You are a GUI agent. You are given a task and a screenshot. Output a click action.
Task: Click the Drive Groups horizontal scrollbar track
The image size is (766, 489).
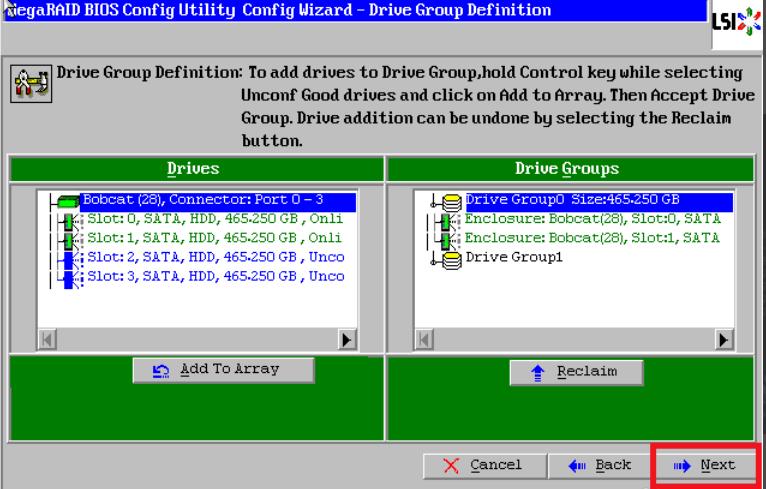[574, 339]
